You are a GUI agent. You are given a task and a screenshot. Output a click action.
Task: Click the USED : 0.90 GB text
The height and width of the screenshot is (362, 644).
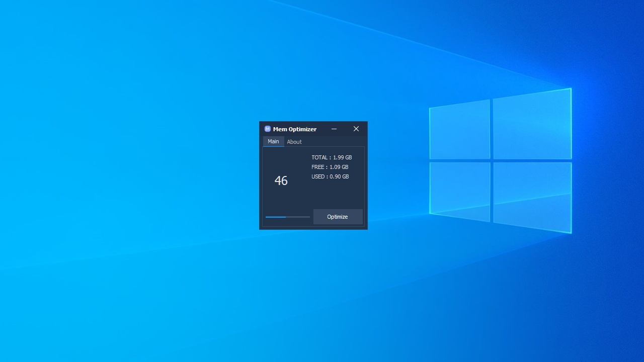click(x=330, y=176)
